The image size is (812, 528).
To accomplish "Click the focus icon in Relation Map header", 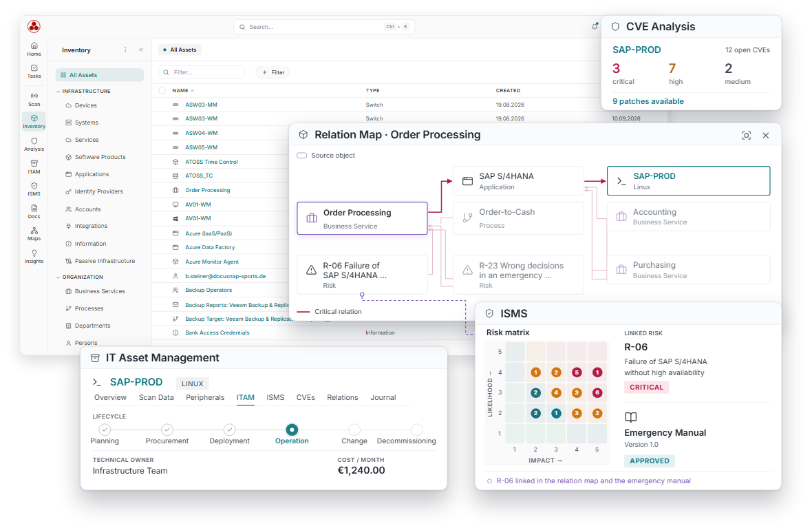I will point(746,135).
